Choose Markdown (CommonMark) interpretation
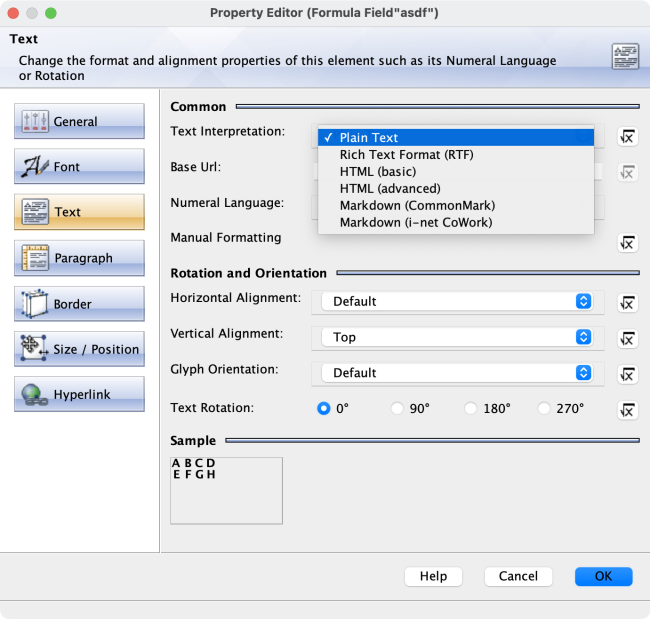Viewport: 650px width, 619px height. [x=456, y=206]
